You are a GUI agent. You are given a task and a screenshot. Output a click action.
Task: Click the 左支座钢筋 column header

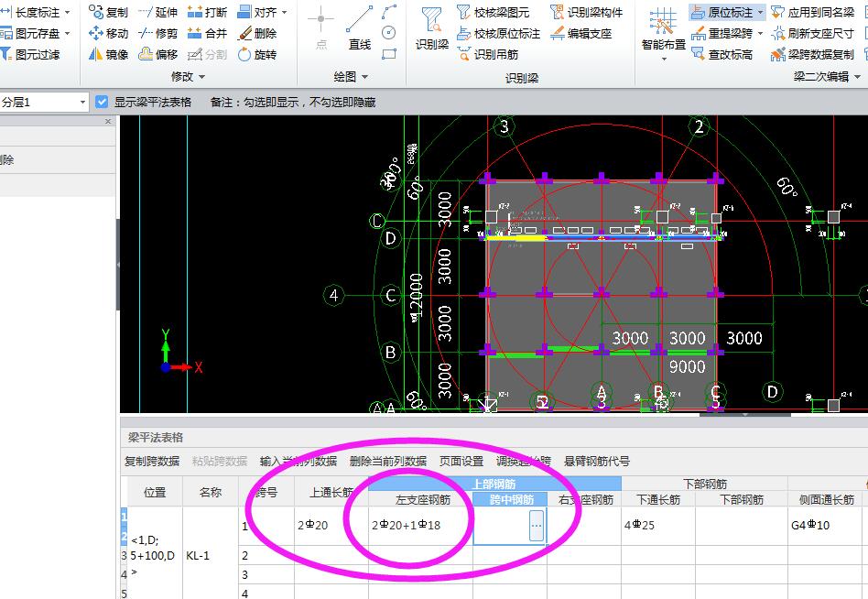[420, 499]
